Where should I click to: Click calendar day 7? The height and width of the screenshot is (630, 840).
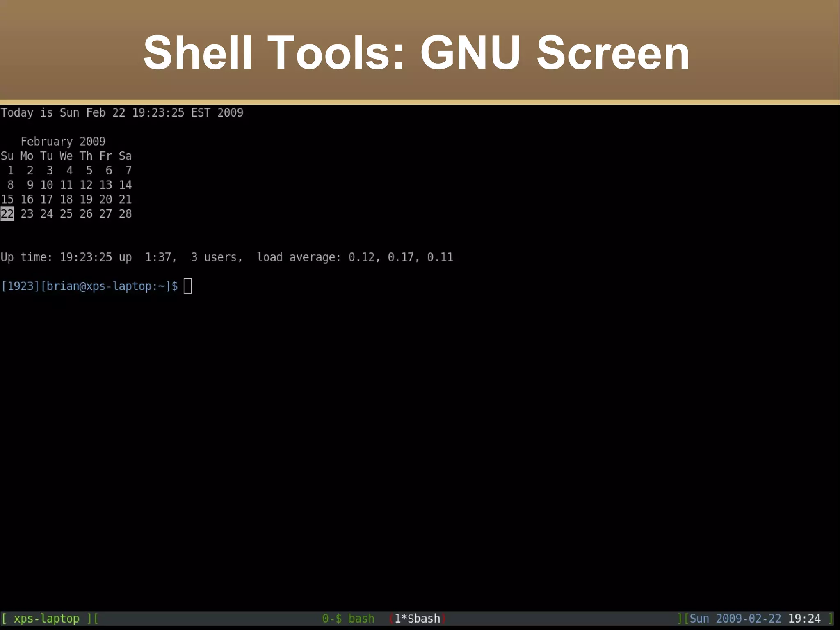click(128, 170)
